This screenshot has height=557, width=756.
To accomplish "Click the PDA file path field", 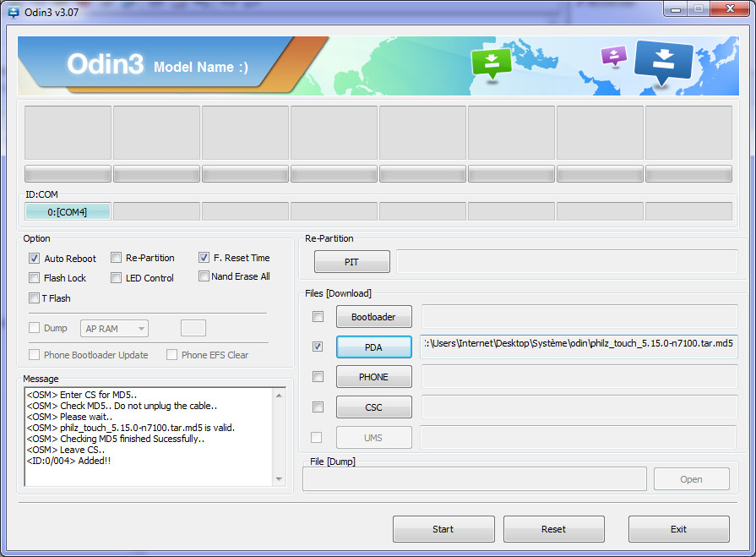I will (x=579, y=347).
